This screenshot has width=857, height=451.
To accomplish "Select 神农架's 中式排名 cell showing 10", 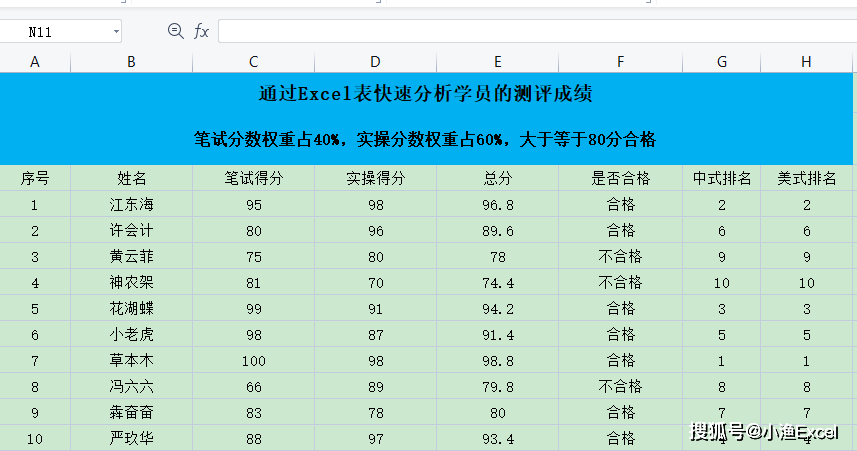I will tap(721, 283).
